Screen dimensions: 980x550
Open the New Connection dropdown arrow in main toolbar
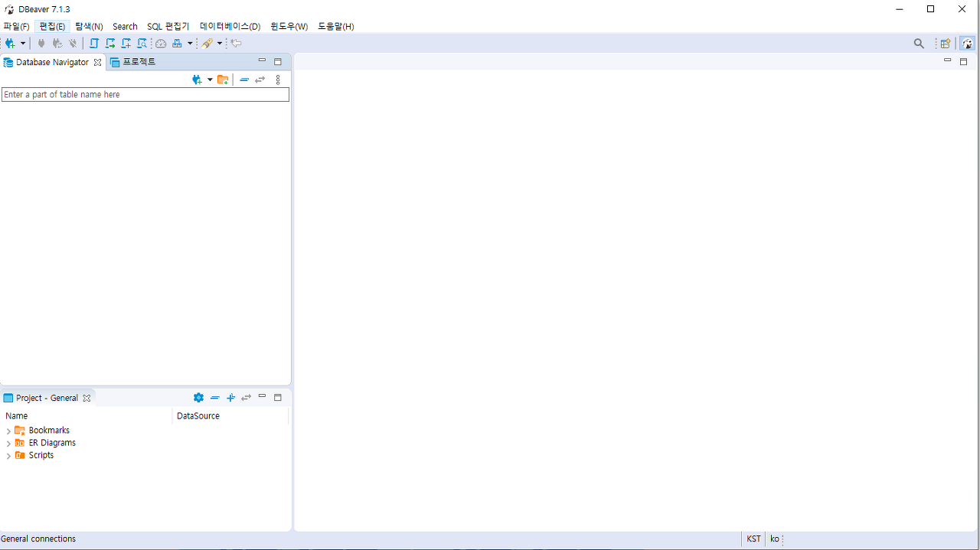point(23,44)
